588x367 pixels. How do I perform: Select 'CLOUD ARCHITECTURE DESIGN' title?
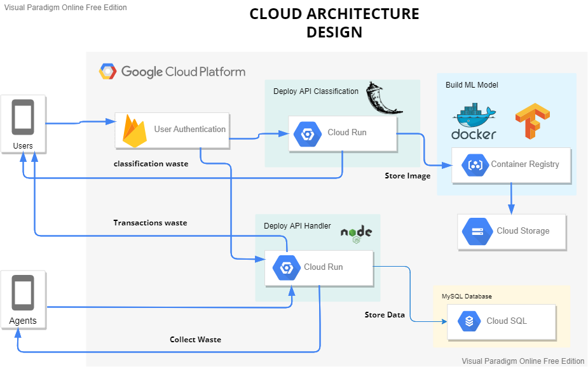pos(334,23)
